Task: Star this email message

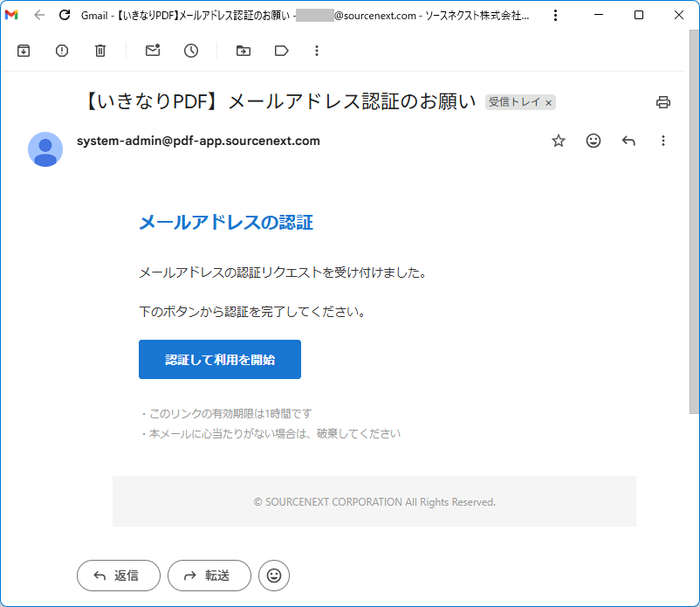Action: [x=559, y=141]
